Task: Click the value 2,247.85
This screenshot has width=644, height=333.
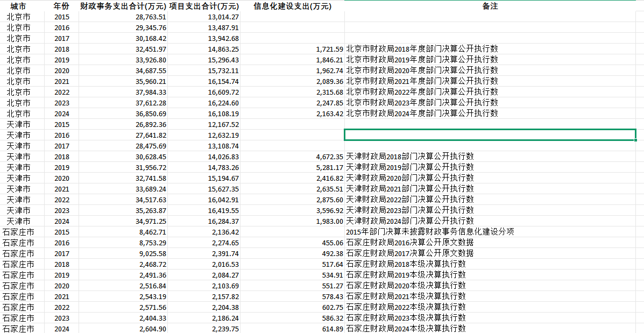Action: [329, 103]
